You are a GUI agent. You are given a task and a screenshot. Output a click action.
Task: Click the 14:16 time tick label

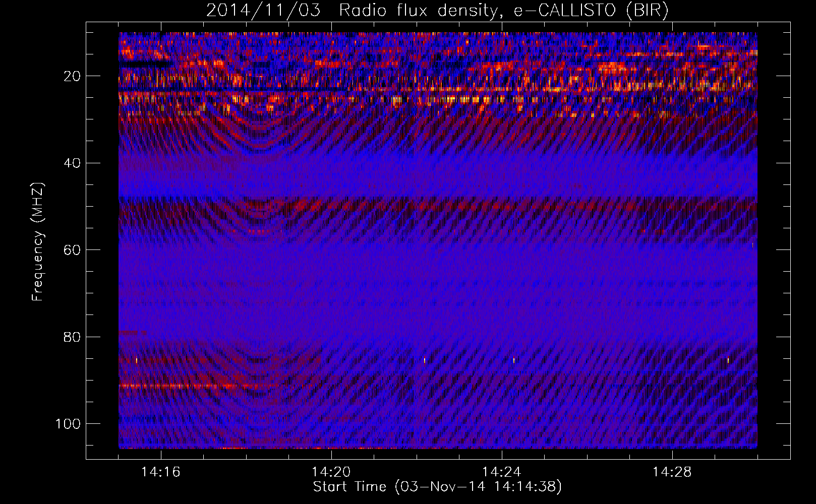click(x=160, y=472)
